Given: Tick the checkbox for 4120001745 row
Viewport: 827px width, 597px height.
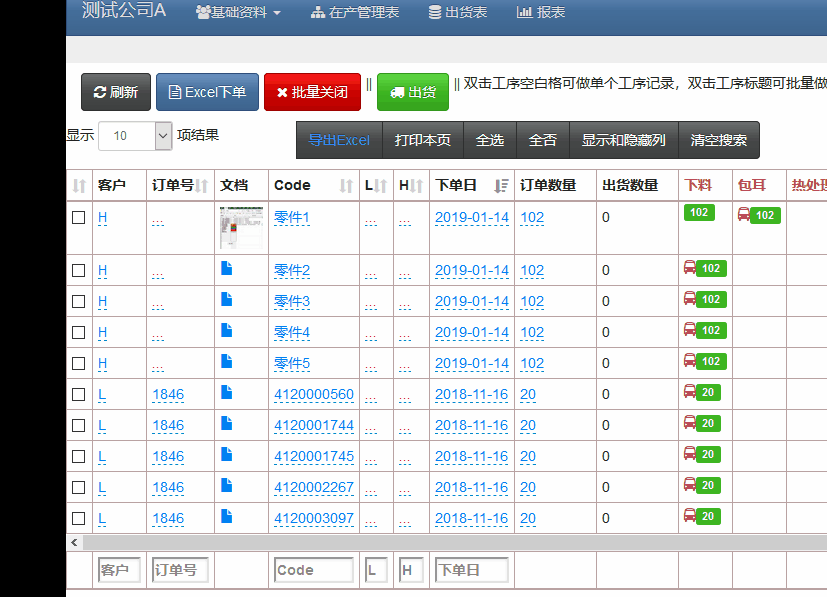Looking at the screenshot, I should (x=79, y=456).
